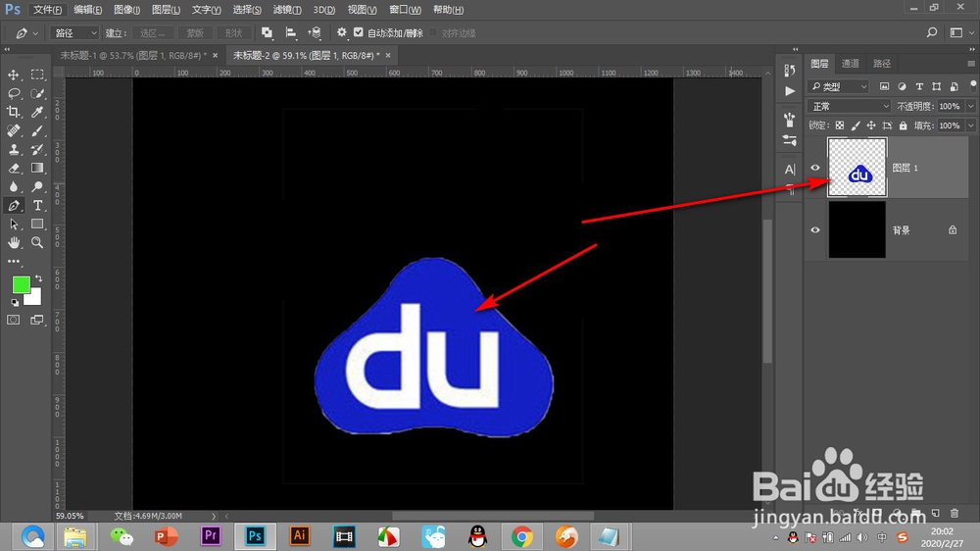Switch to the 未标题-1 document tab
The height and width of the screenshot is (551, 980).
click(132, 56)
